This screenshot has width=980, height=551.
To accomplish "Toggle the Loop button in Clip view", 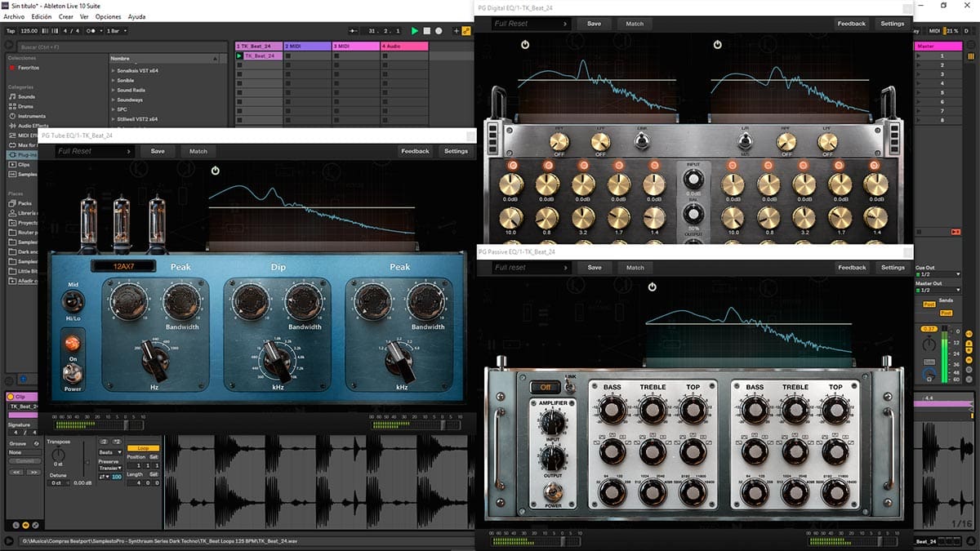I will tap(143, 448).
